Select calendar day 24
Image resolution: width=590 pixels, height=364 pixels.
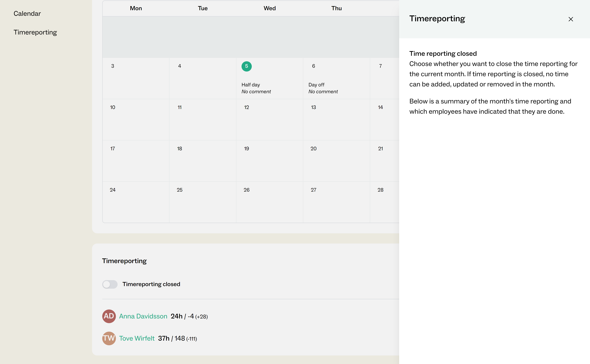112,190
